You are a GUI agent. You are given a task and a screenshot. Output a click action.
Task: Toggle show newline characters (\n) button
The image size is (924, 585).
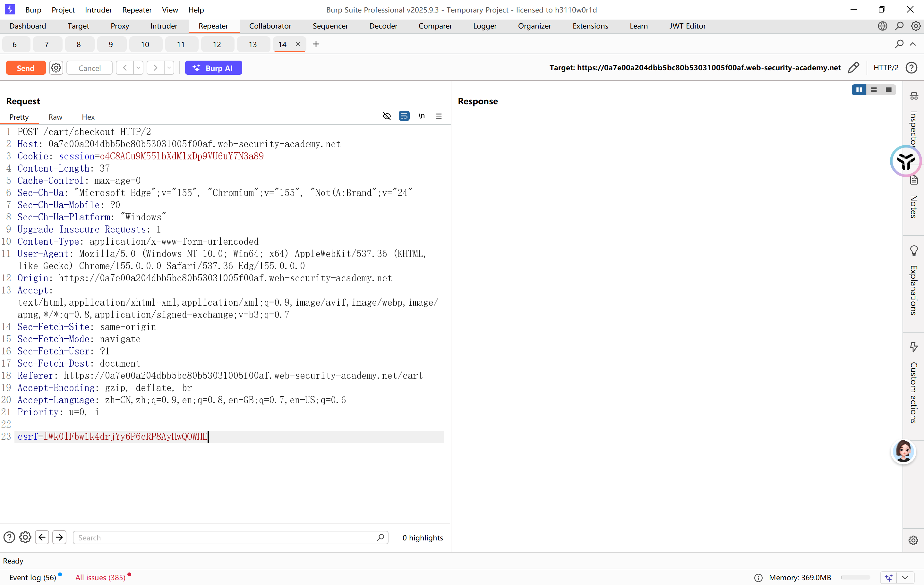[x=422, y=116]
